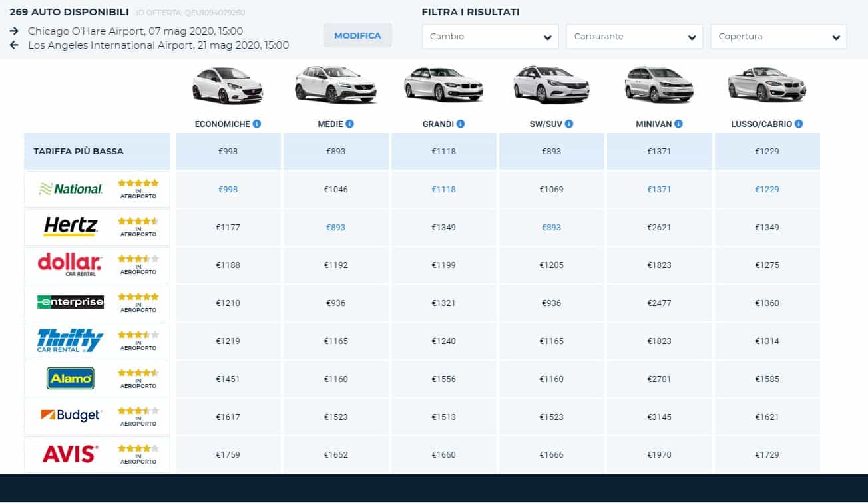Image resolution: width=868 pixels, height=503 pixels.
Task: Select Enterprise's €1210 economy price
Action: (228, 303)
